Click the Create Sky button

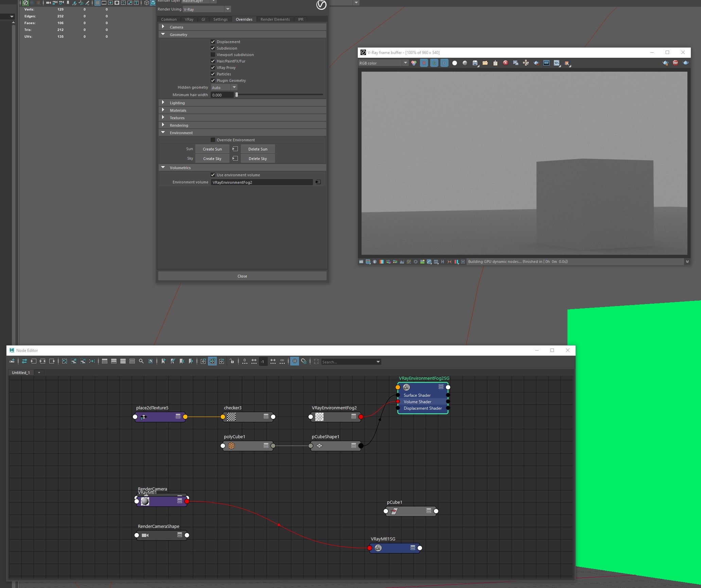[212, 158]
